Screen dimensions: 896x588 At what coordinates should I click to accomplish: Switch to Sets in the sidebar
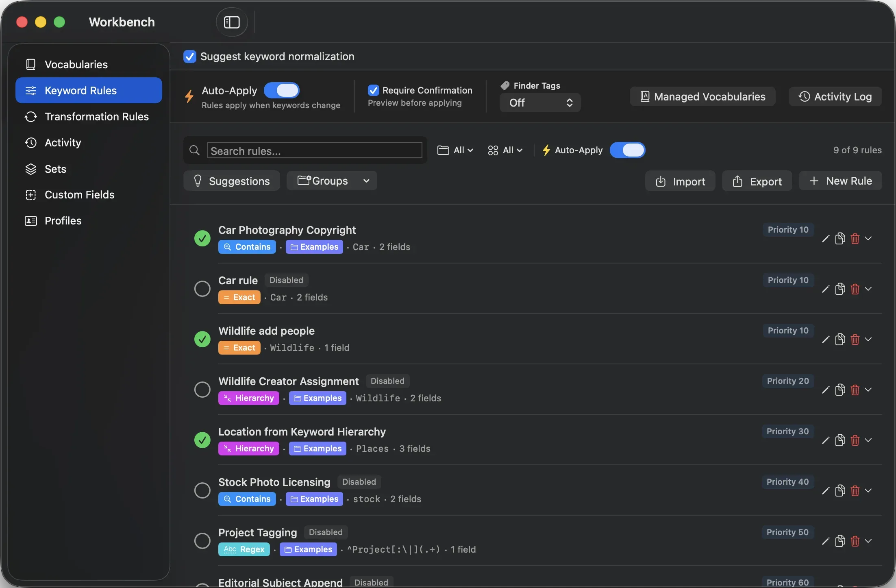point(89,169)
